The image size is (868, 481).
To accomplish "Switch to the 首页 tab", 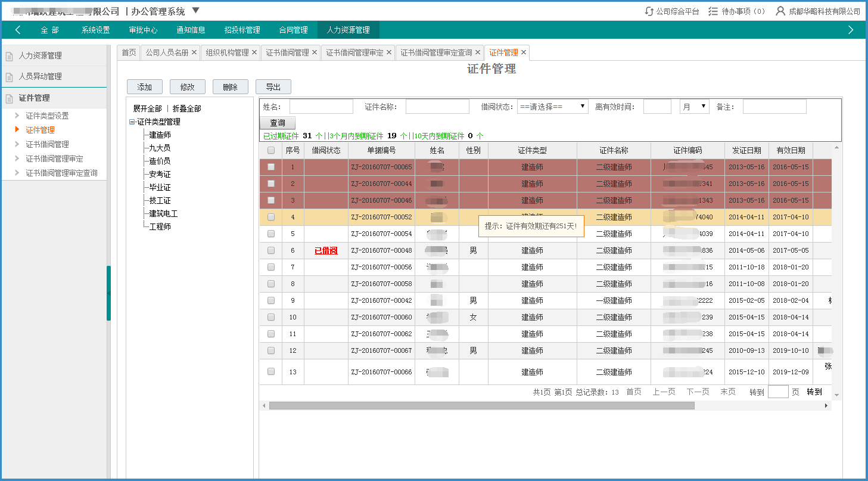I will point(129,52).
